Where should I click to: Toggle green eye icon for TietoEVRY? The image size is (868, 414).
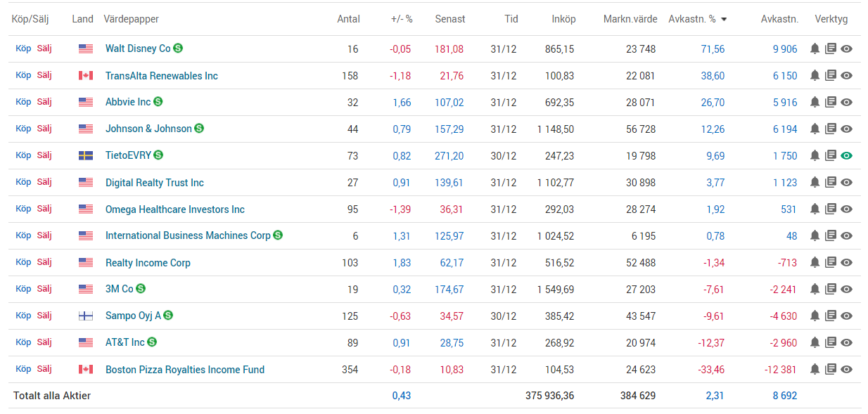(x=847, y=155)
